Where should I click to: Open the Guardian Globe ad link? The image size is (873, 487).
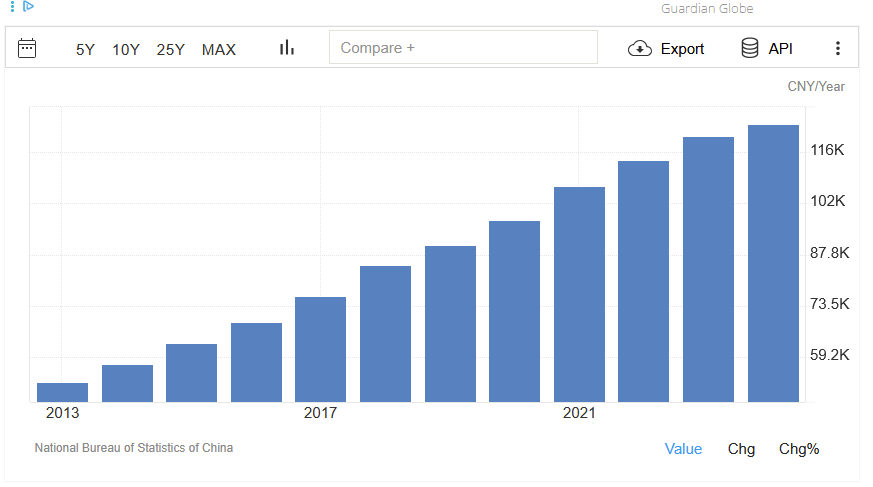(707, 8)
